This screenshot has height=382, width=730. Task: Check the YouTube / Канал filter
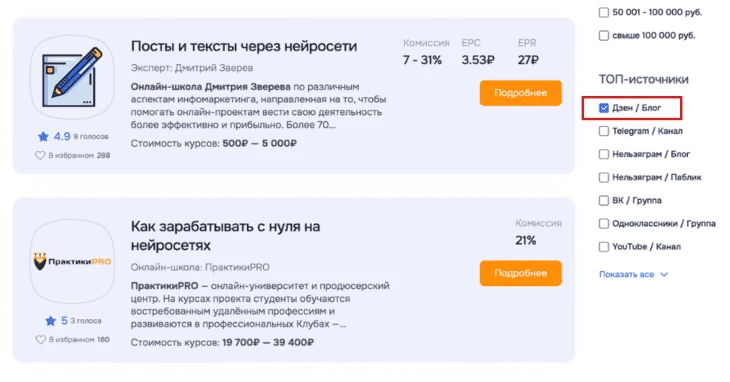[604, 247]
